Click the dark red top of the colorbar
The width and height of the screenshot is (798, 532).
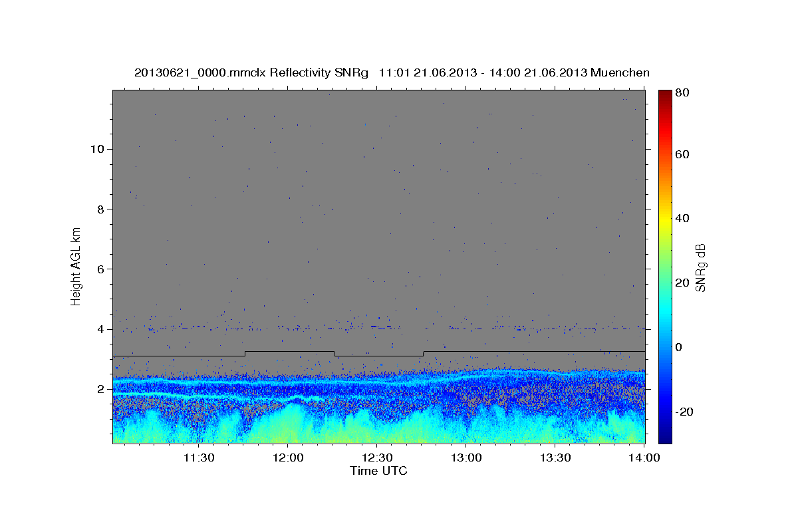click(665, 94)
